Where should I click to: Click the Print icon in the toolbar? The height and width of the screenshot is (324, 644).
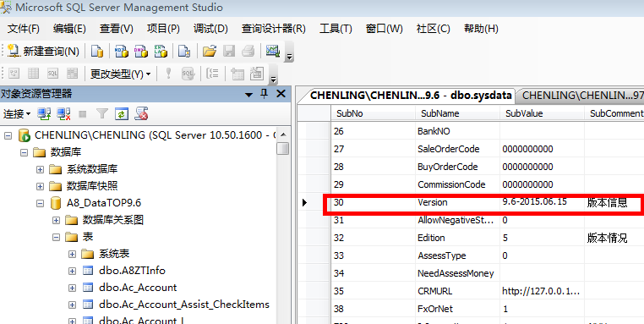248,51
